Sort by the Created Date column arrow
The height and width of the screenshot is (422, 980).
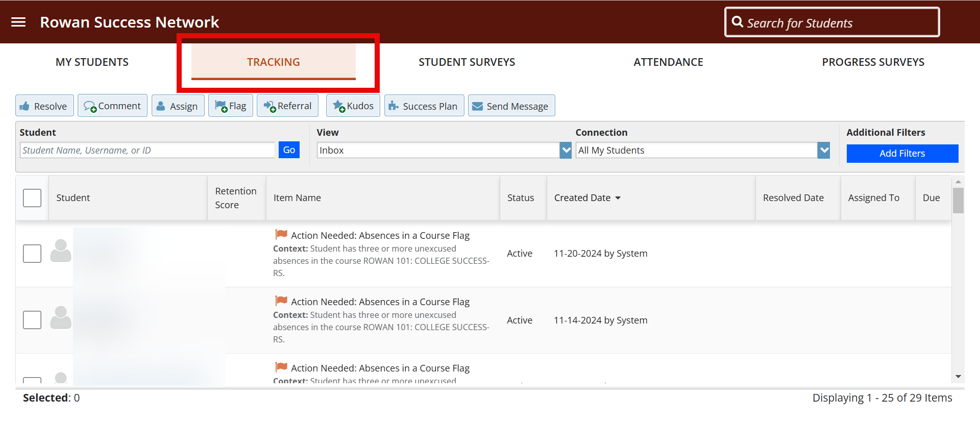pyautogui.click(x=618, y=198)
